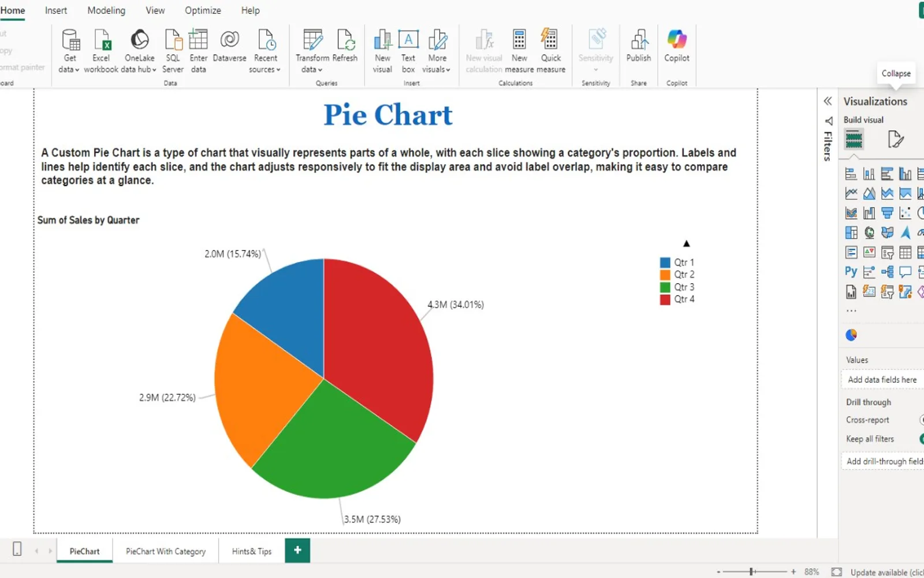924x578 pixels.
Task: Insert a New visual
Action: [x=382, y=51]
